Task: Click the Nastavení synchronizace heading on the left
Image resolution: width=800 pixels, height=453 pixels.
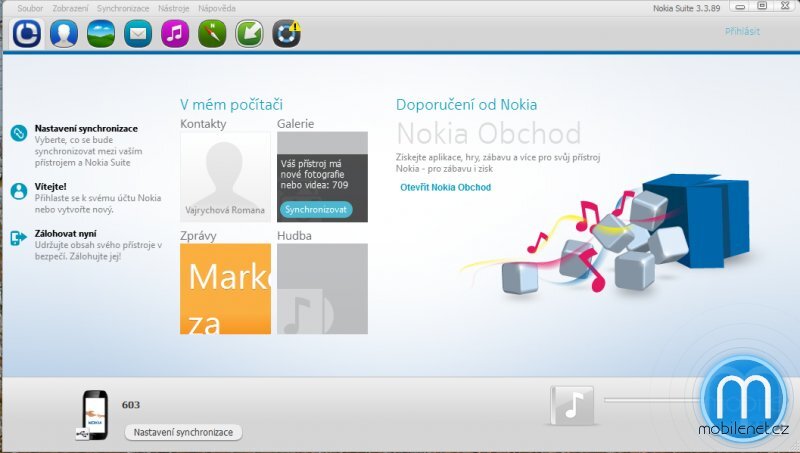Action: coord(86,129)
